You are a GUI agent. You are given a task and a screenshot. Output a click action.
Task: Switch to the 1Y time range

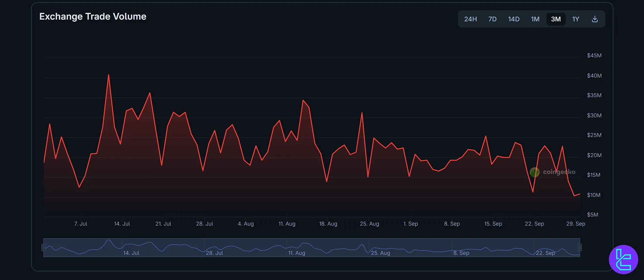[x=576, y=19]
